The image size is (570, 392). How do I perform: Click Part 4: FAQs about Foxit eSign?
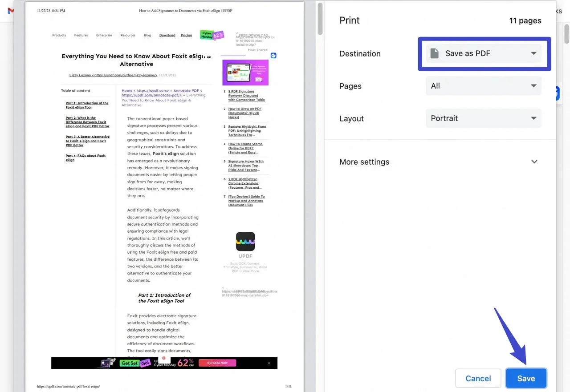pyautogui.click(x=86, y=158)
